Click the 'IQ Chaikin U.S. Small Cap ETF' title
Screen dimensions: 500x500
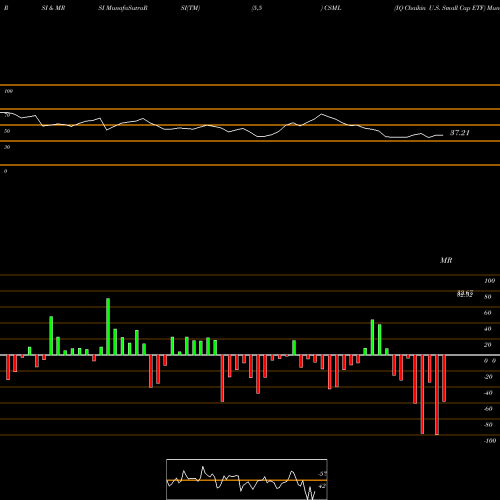[x=439, y=8]
